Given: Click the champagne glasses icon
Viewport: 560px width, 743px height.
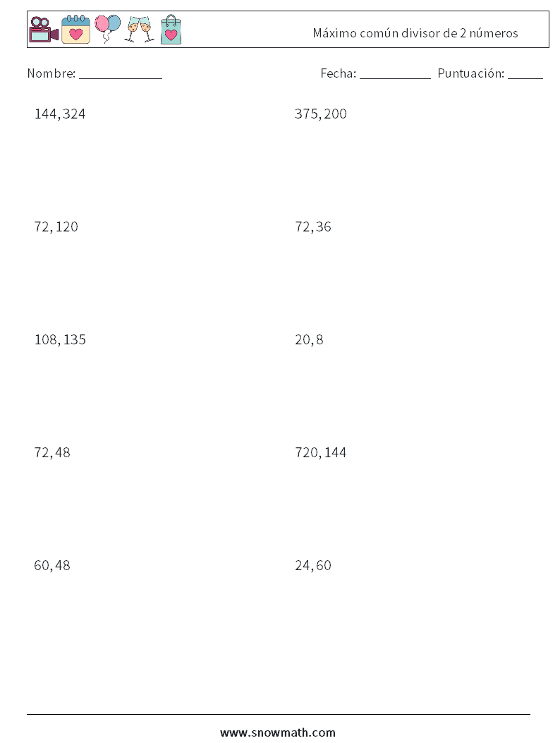Looking at the screenshot, I should 139,30.
